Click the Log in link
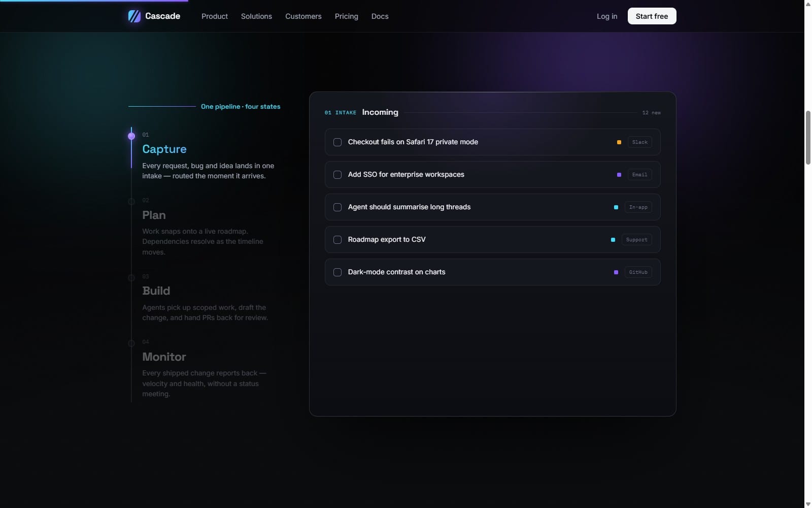This screenshot has width=812, height=508. click(607, 16)
